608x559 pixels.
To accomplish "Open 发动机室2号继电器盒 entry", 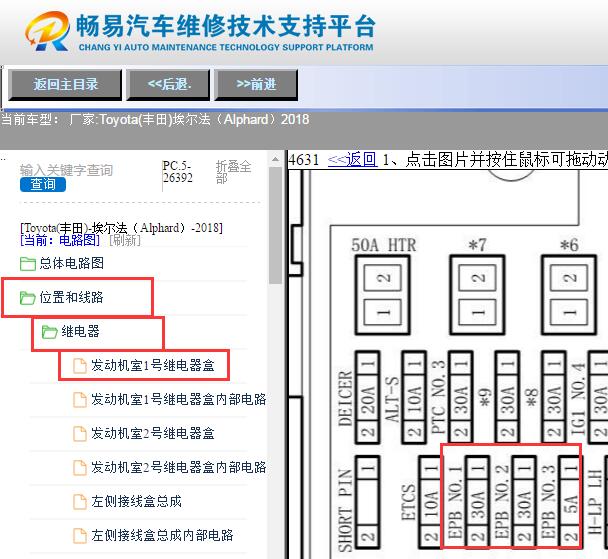I will coord(153,433).
